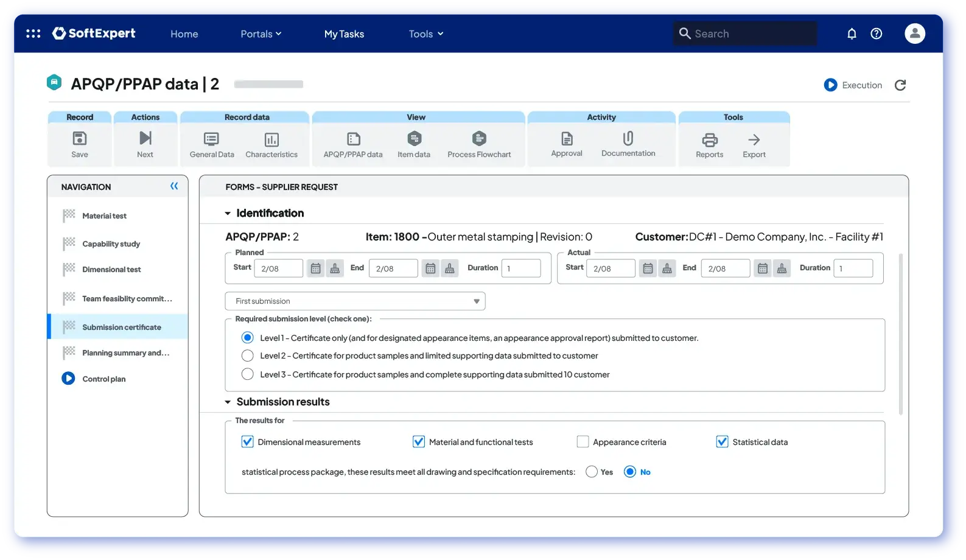966x560 pixels.
Task: Open Capability study navigation item
Action: [117, 243]
